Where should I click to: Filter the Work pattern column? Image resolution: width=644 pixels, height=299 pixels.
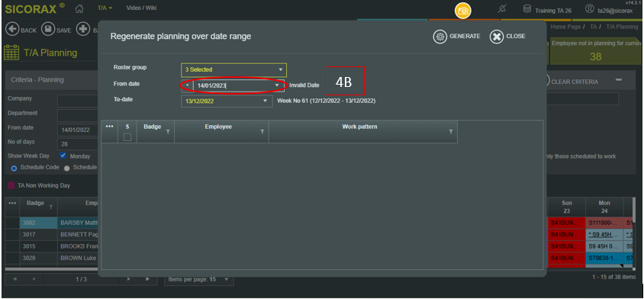pos(451,132)
